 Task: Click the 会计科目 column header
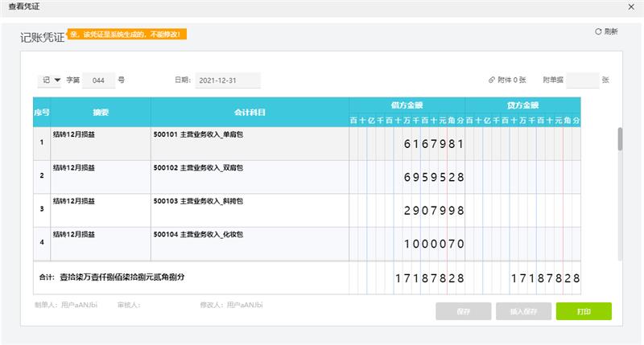250,112
